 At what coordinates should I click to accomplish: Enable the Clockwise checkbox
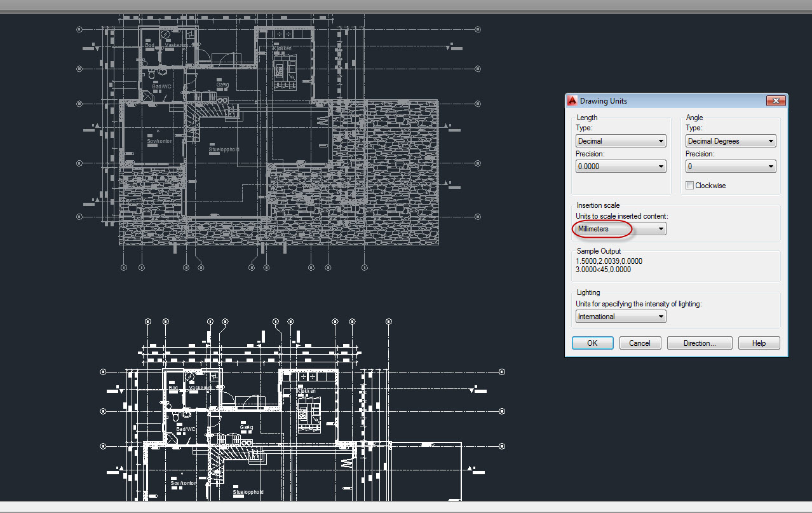[690, 186]
